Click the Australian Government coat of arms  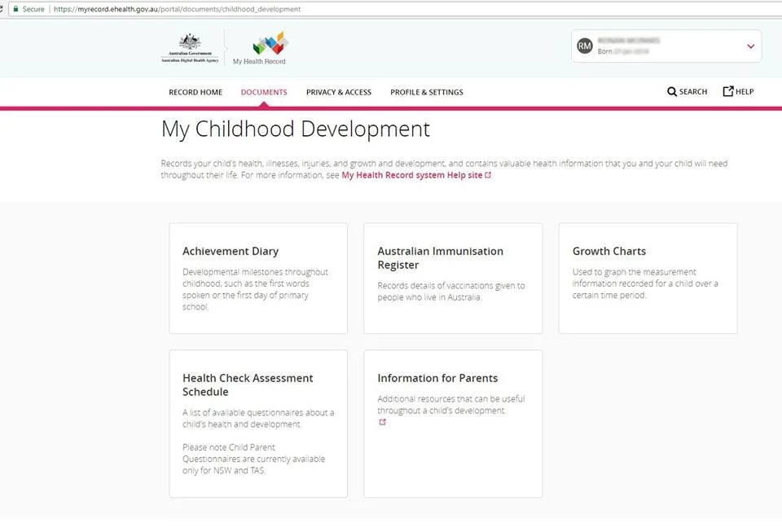point(189,45)
